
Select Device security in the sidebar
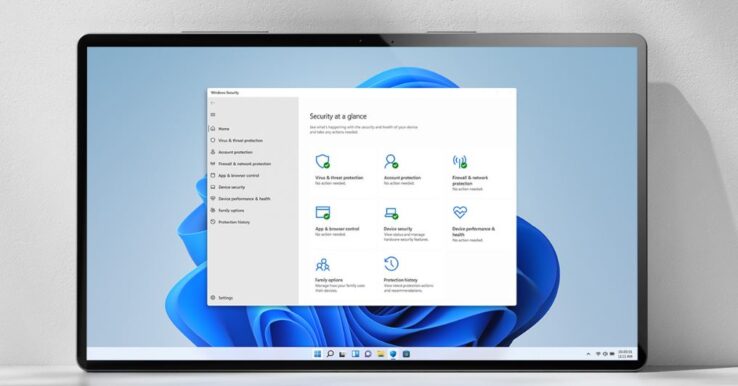227,187
